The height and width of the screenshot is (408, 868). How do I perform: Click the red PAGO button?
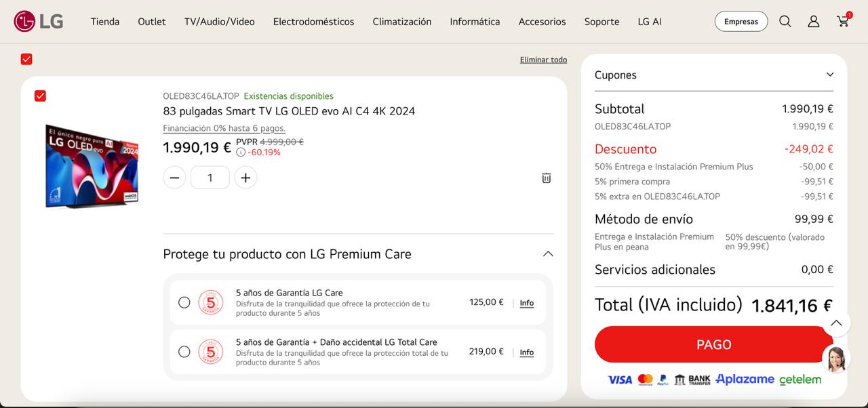coord(713,344)
